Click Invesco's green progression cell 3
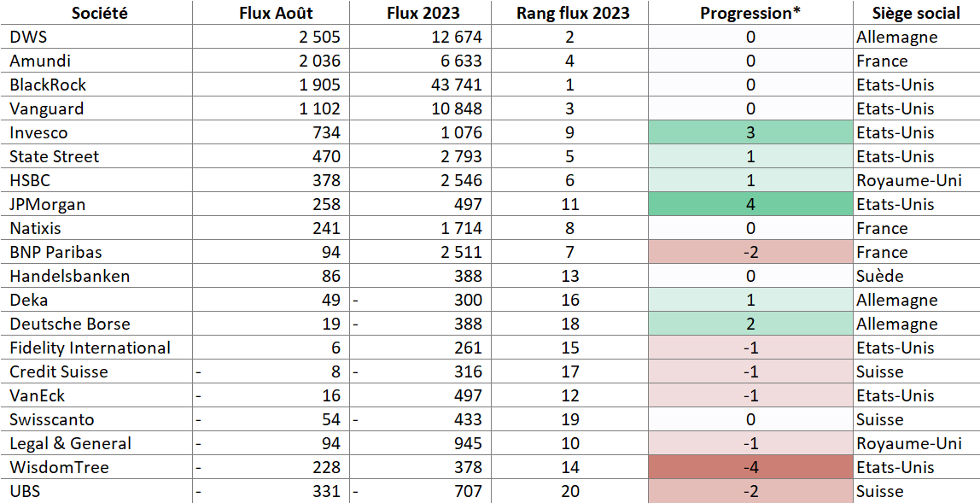 pyautogui.click(x=750, y=132)
